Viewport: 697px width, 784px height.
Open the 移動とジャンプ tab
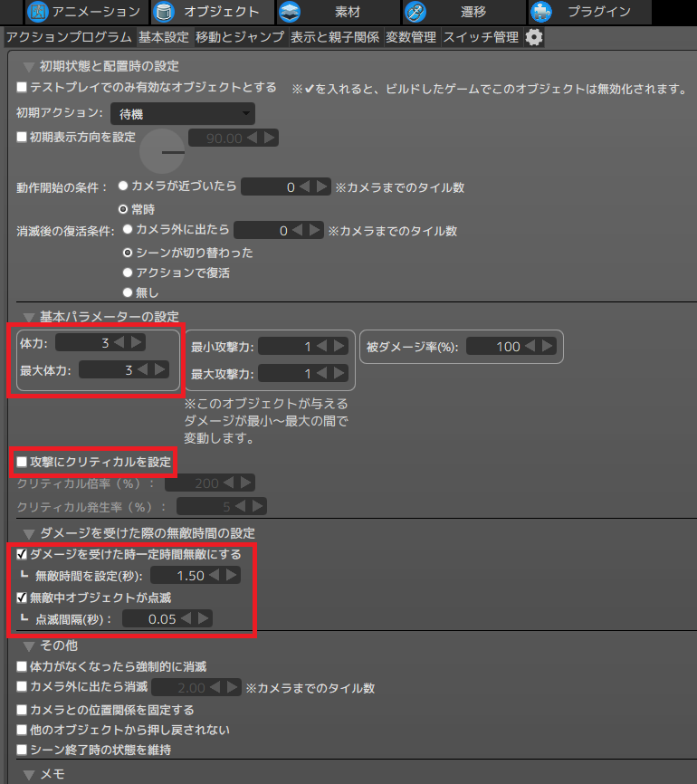click(x=240, y=37)
